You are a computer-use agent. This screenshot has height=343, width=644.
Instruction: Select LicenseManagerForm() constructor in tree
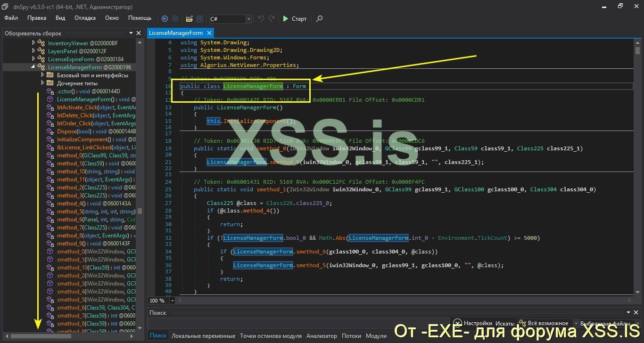pyautogui.click(x=96, y=99)
